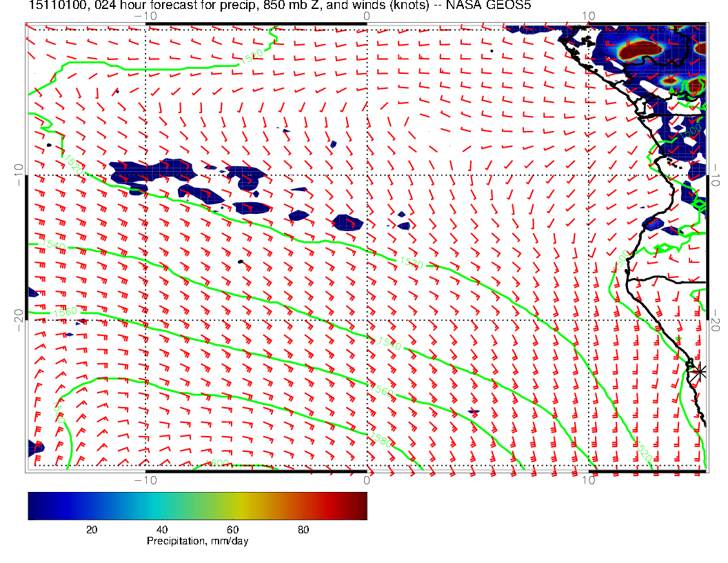Click the black asterisk marker on the coastline

point(700,371)
